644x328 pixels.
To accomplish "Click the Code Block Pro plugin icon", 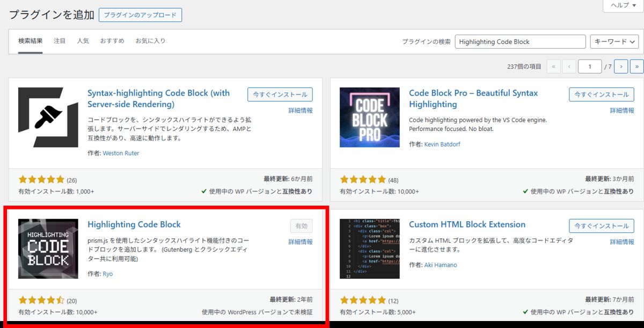I will coord(369,117).
